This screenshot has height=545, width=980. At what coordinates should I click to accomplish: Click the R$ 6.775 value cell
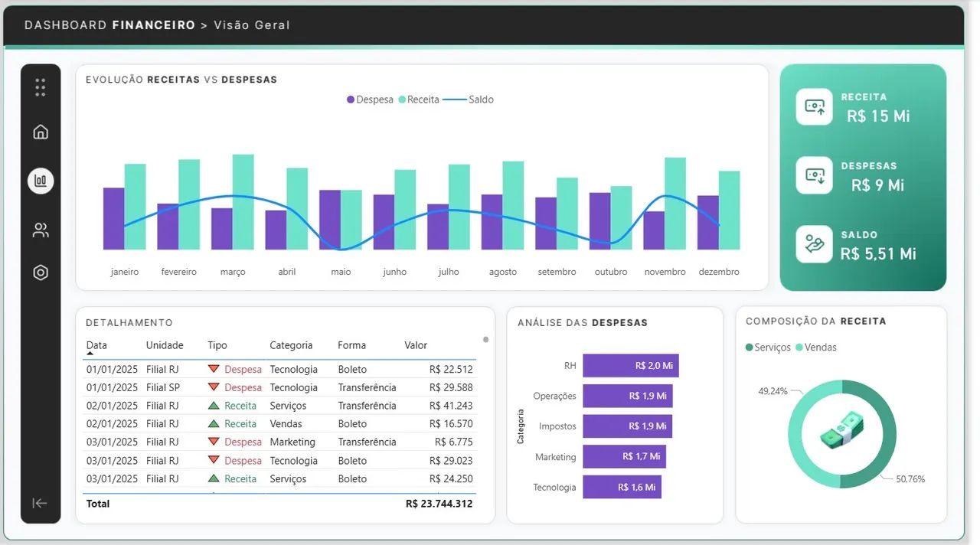coord(454,442)
